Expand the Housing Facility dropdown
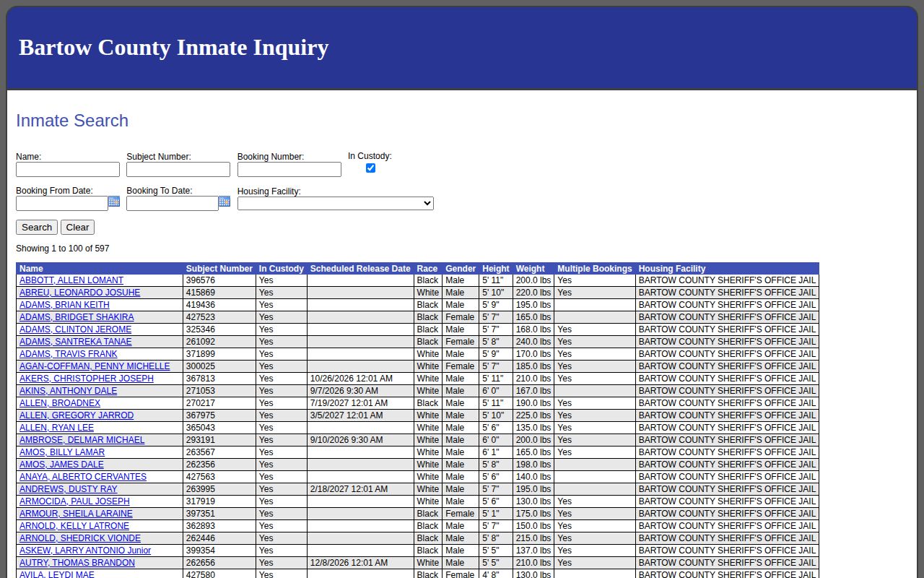The width and height of the screenshot is (924, 578). [336, 204]
